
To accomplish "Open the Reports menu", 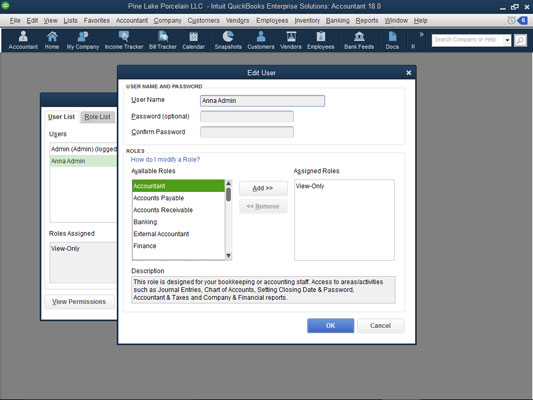I will (367, 20).
